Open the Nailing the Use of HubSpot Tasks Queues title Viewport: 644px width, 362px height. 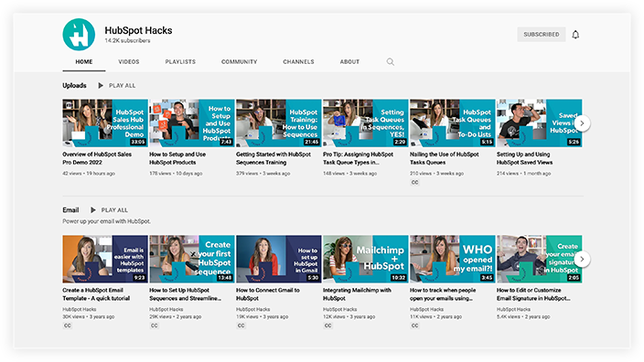click(x=445, y=158)
